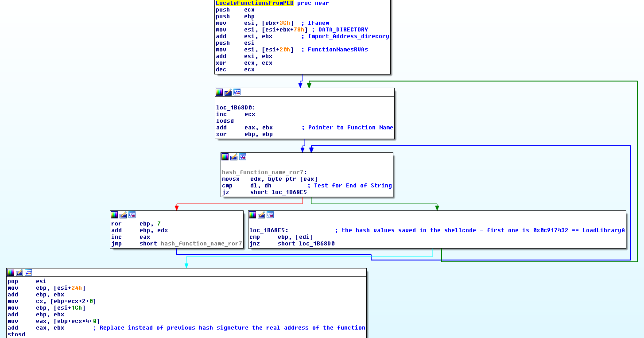
Task: Click the 'Replace instead of previous hash' comment
Action: point(229,328)
